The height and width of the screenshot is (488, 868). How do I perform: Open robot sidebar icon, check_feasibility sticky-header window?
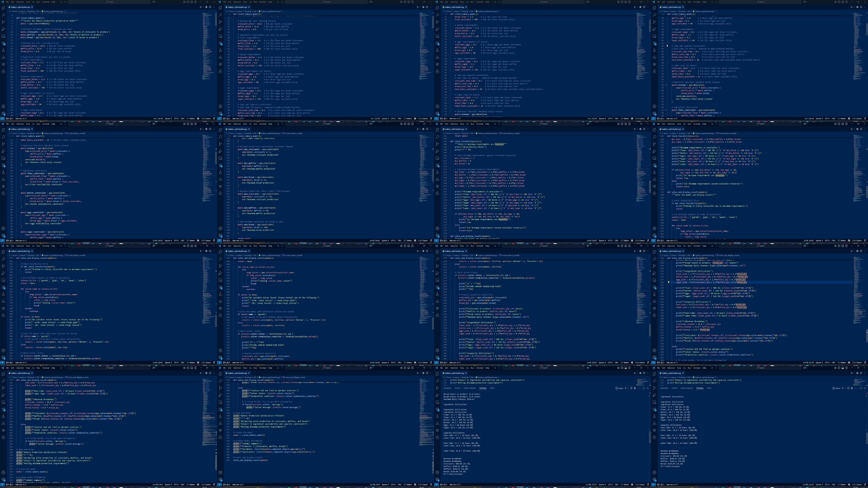(654, 193)
